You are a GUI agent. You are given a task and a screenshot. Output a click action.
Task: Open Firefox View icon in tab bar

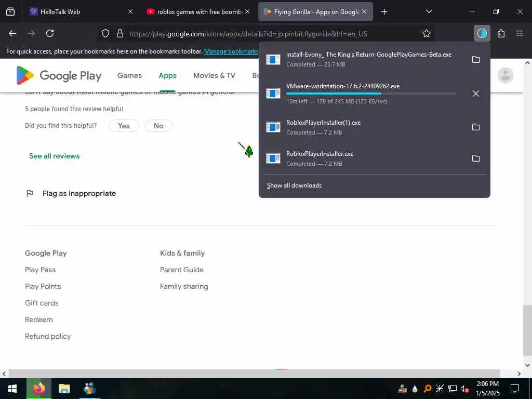tap(10, 12)
